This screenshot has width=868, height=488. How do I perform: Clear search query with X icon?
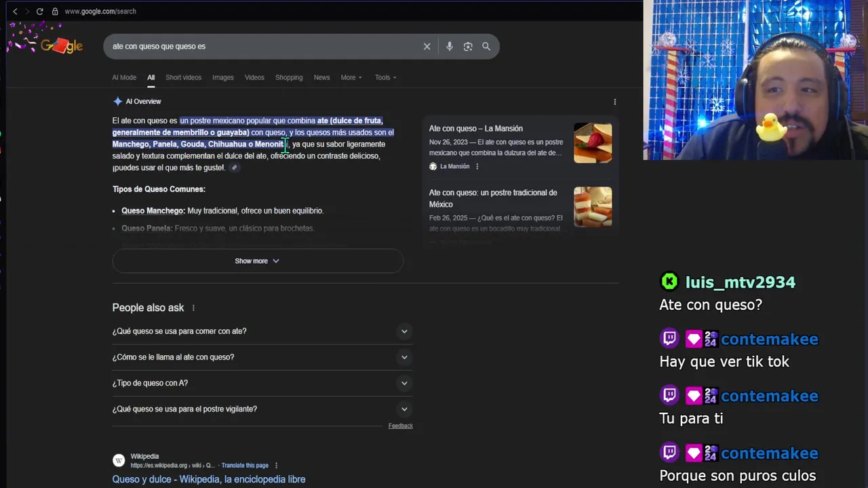427,46
